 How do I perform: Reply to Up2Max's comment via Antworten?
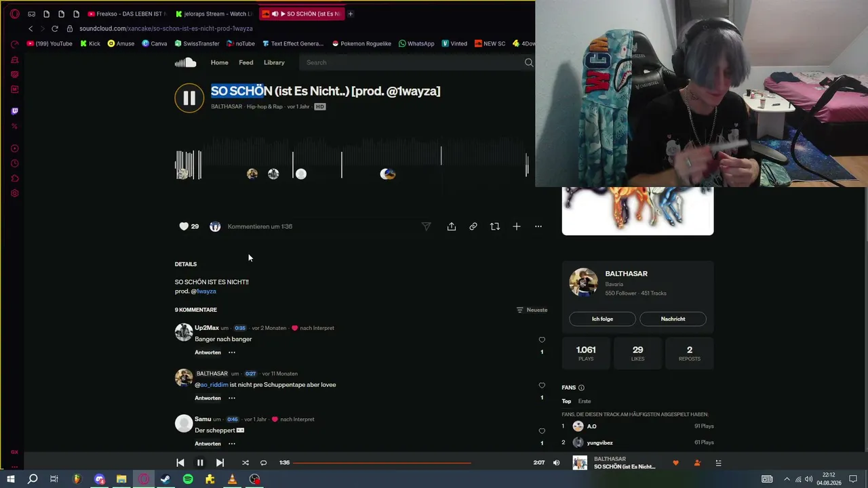coord(208,352)
